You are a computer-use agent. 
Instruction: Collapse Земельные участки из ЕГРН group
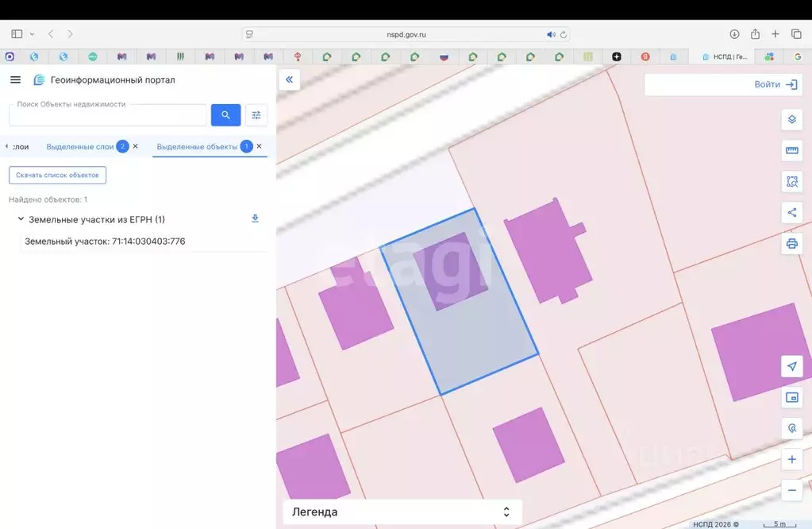tap(21, 219)
